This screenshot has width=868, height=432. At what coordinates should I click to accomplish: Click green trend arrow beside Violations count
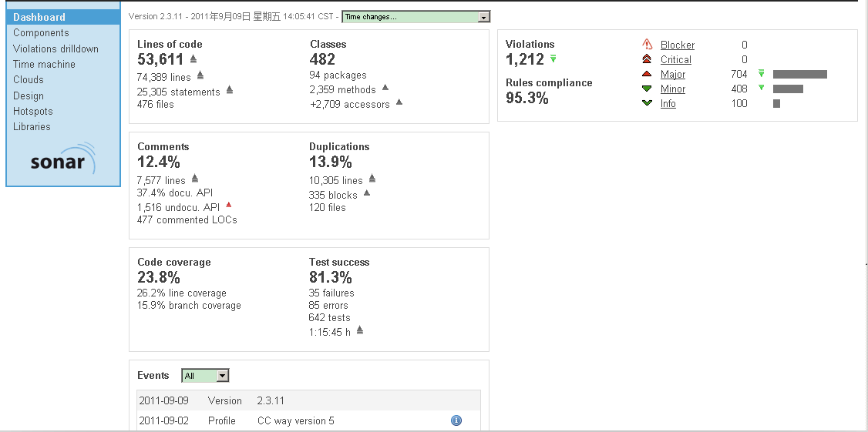(x=553, y=58)
